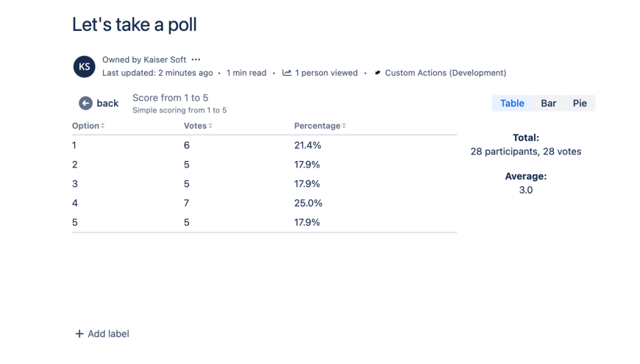Show the Pie chart view

tap(580, 103)
